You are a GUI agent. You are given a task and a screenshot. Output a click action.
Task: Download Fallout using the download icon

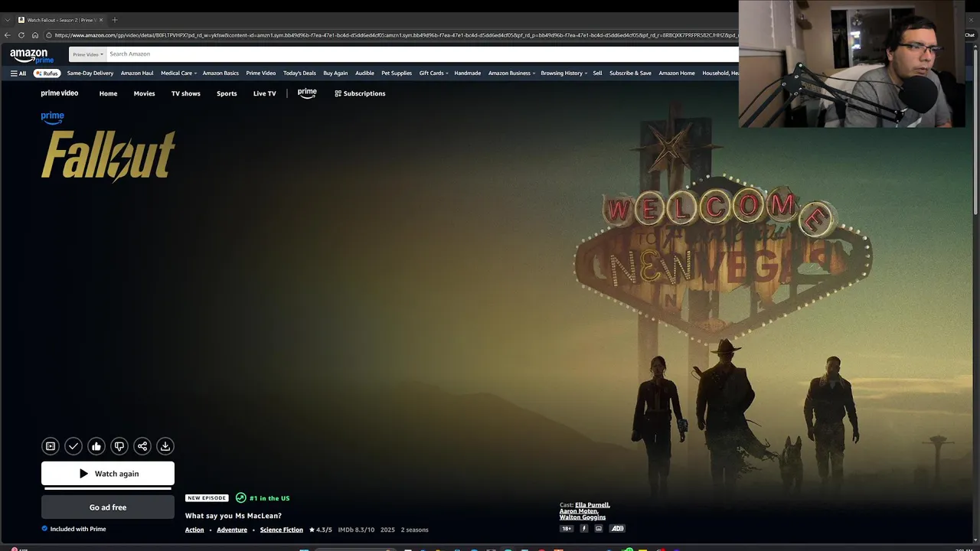point(165,446)
